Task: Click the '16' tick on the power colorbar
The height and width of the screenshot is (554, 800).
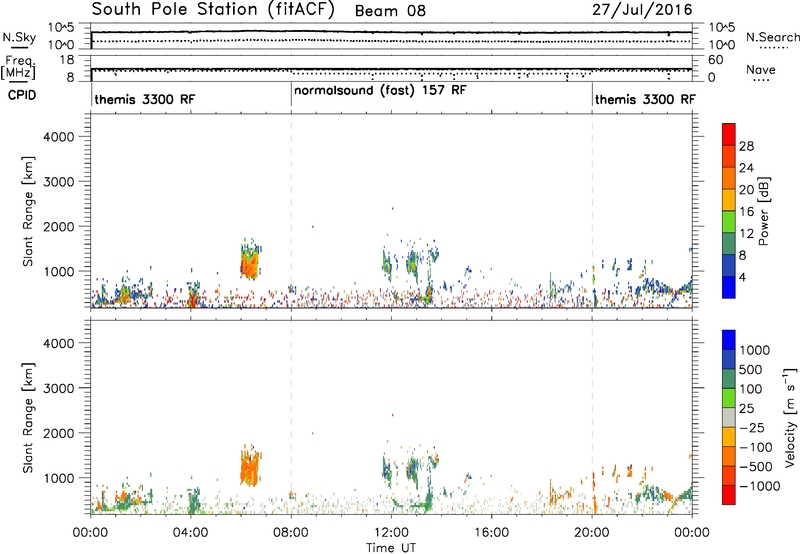Action: pos(746,212)
